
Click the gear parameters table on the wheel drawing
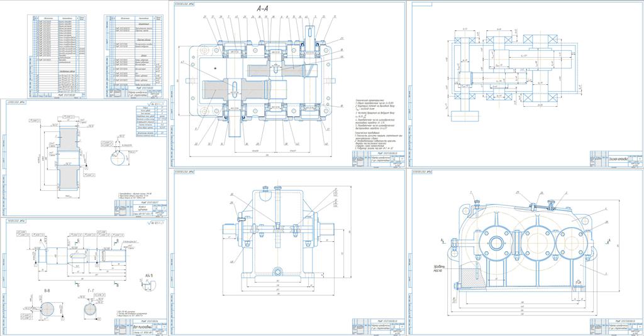pyautogui.click(x=151, y=121)
